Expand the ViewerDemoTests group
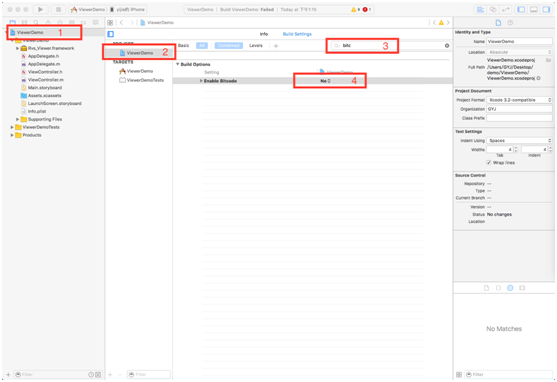 [12, 127]
